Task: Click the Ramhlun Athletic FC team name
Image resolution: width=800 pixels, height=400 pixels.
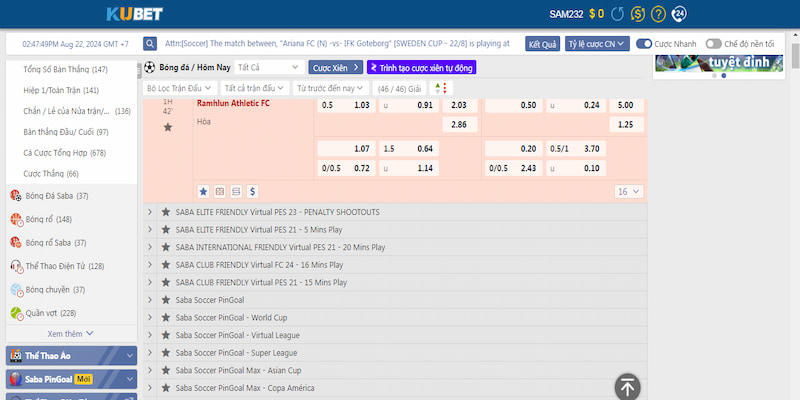Action: [x=233, y=104]
